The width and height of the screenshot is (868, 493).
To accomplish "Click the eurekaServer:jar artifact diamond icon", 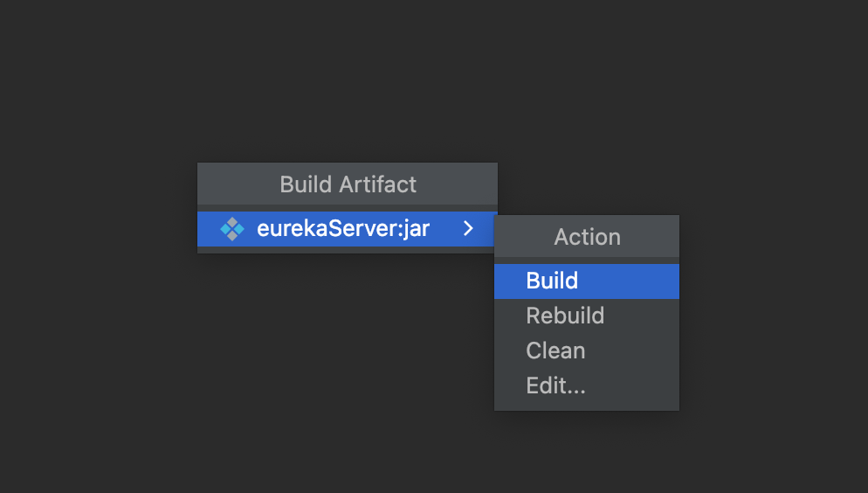I will pyautogui.click(x=232, y=229).
